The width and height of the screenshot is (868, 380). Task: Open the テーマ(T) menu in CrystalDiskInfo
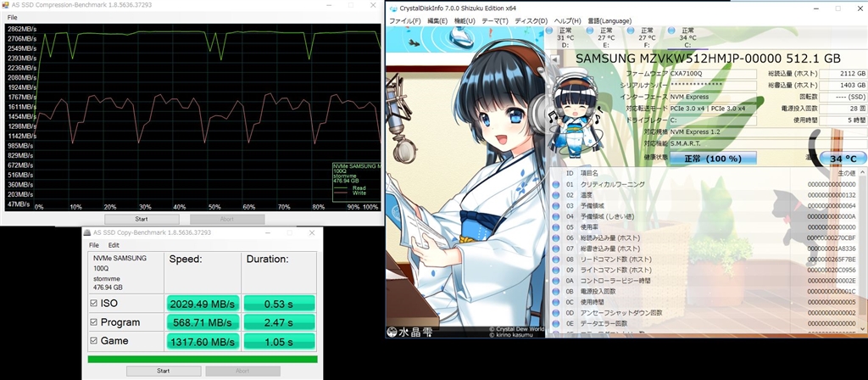pyautogui.click(x=494, y=21)
